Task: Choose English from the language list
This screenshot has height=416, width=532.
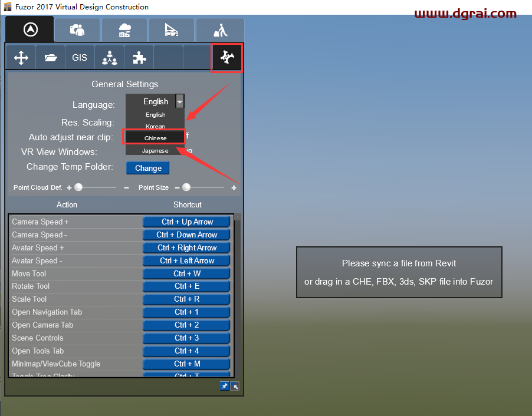Action: tap(155, 114)
